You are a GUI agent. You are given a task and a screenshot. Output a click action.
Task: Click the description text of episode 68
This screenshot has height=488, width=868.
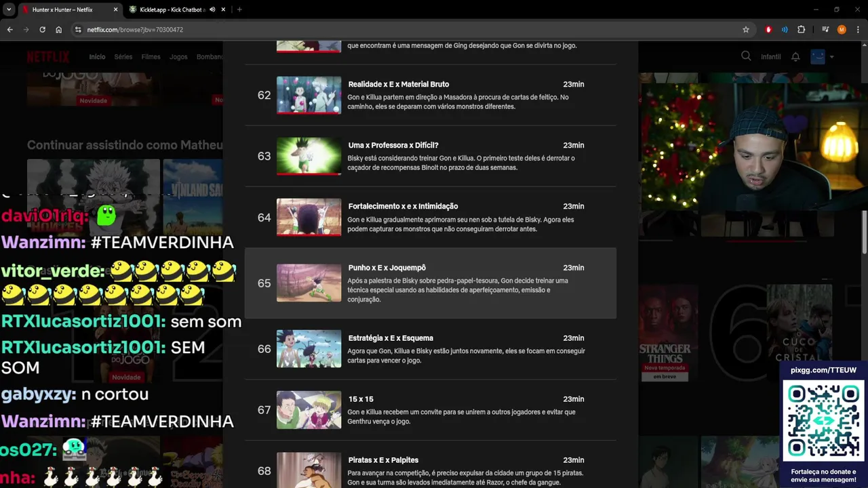point(465,478)
